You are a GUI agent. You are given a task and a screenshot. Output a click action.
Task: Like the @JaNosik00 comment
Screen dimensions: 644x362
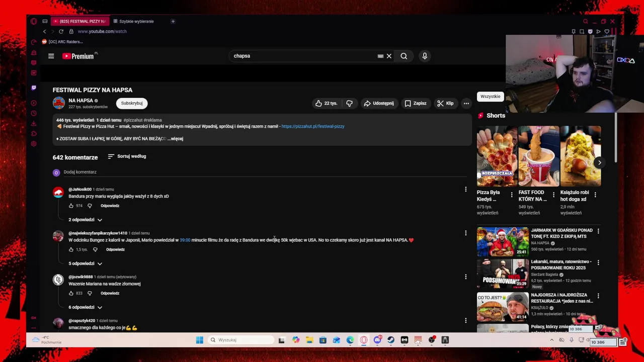pyautogui.click(x=71, y=206)
